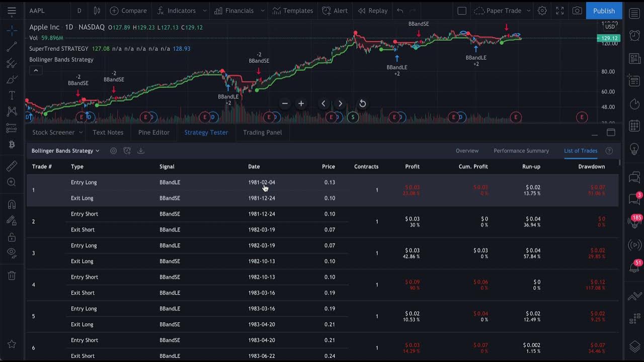The width and height of the screenshot is (644, 362).
Task: Select the text annotation tool
Action: click(12, 96)
